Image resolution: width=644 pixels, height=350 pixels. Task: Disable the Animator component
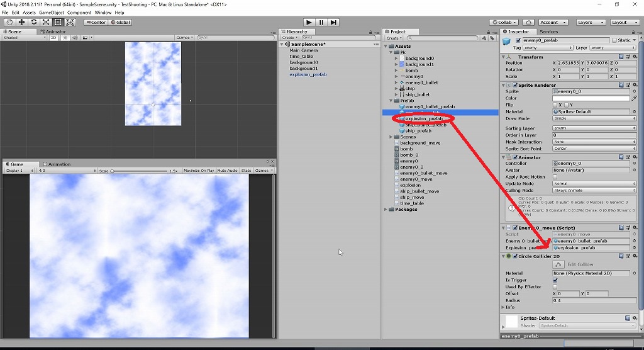tap(515, 157)
